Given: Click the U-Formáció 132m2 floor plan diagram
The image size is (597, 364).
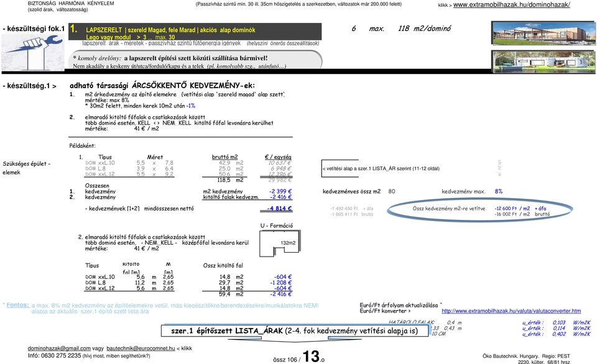Looking at the screenshot, I should (280, 243).
